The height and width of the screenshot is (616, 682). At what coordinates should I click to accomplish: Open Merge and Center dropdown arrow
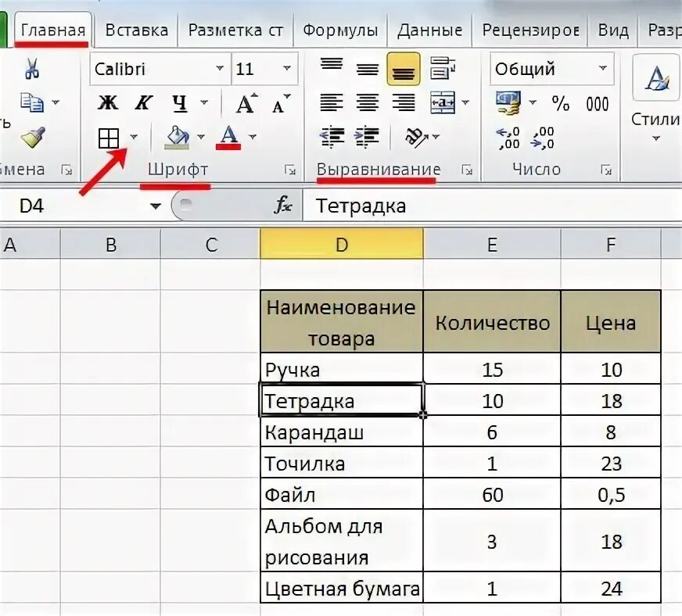tap(465, 102)
